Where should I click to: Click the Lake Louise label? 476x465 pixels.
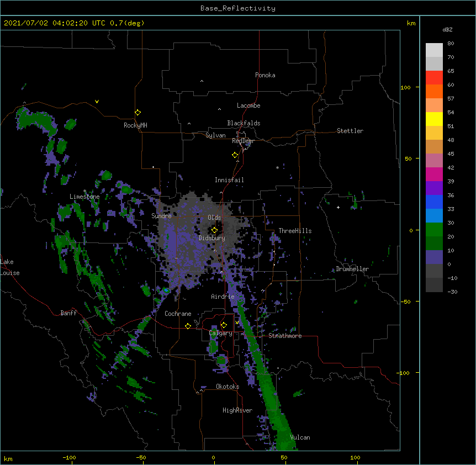(10, 267)
